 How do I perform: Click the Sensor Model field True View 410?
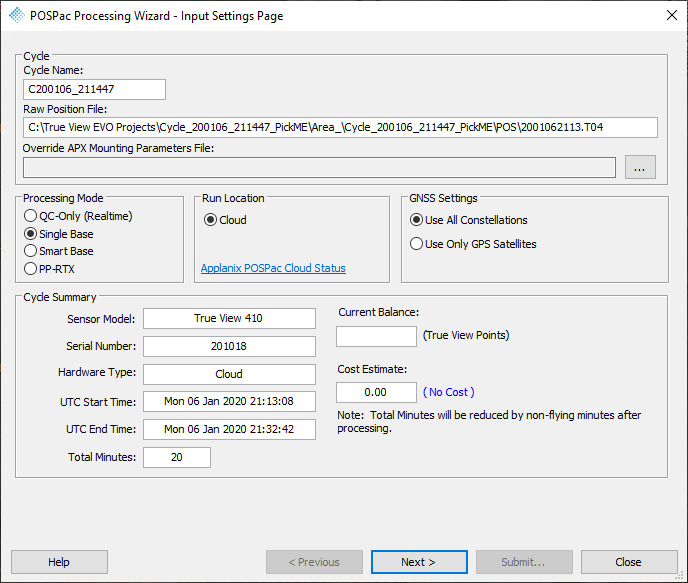[229, 318]
